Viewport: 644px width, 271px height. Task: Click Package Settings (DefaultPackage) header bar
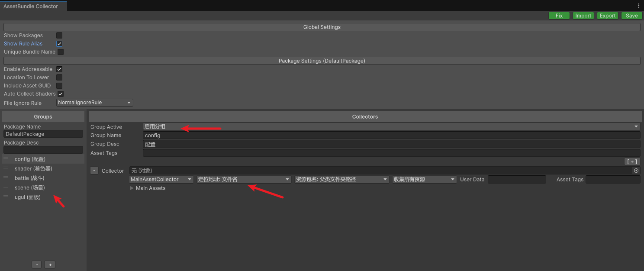click(x=322, y=61)
